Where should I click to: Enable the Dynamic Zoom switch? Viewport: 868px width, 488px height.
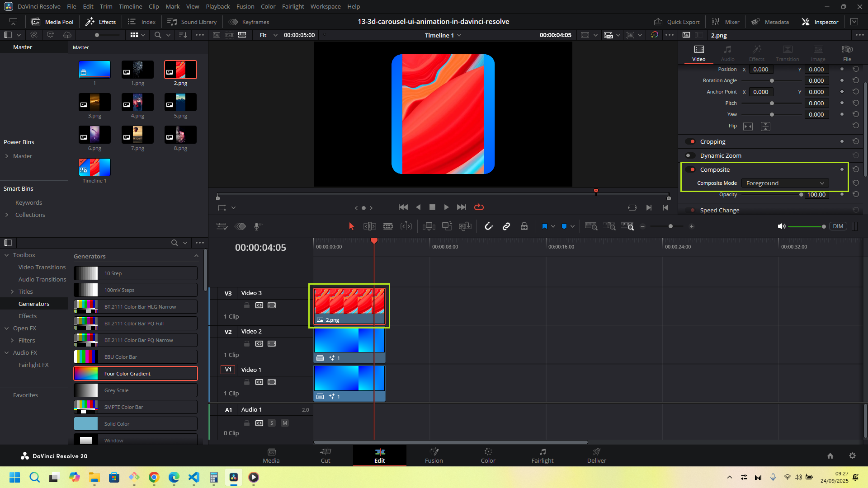[690, 155]
